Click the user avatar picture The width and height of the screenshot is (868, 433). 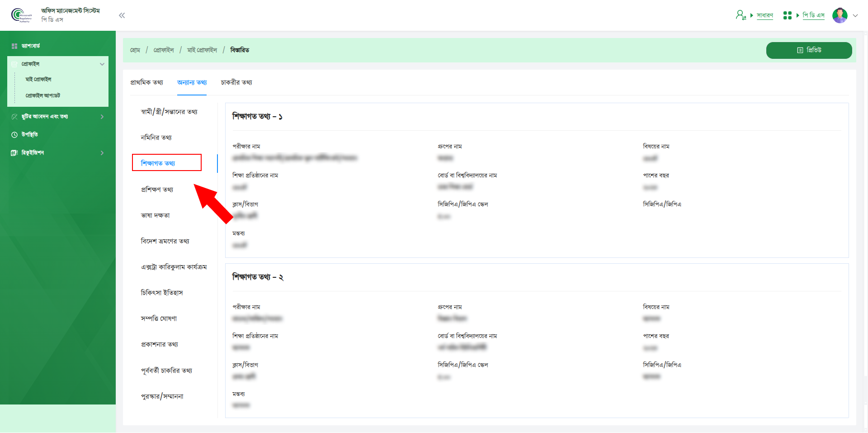pos(840,15)
